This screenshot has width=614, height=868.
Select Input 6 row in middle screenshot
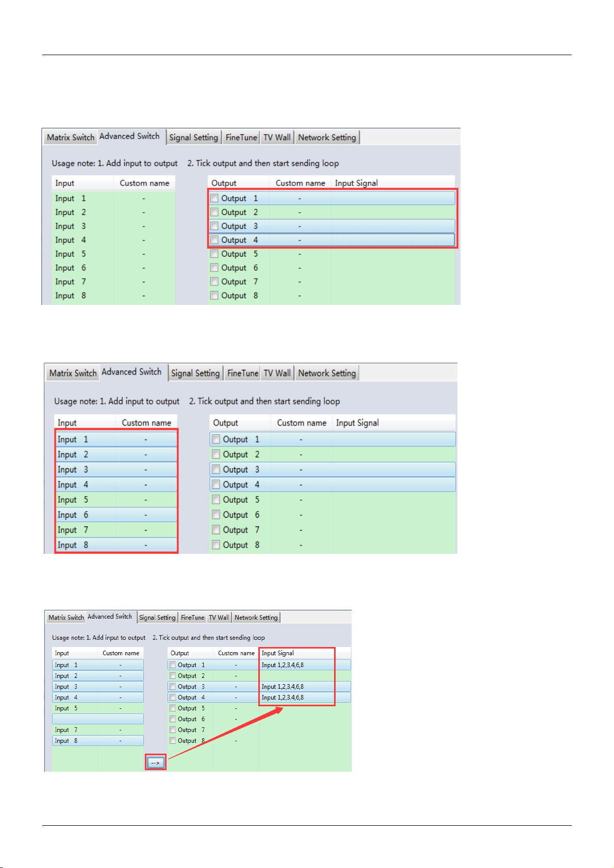(116, 515)
